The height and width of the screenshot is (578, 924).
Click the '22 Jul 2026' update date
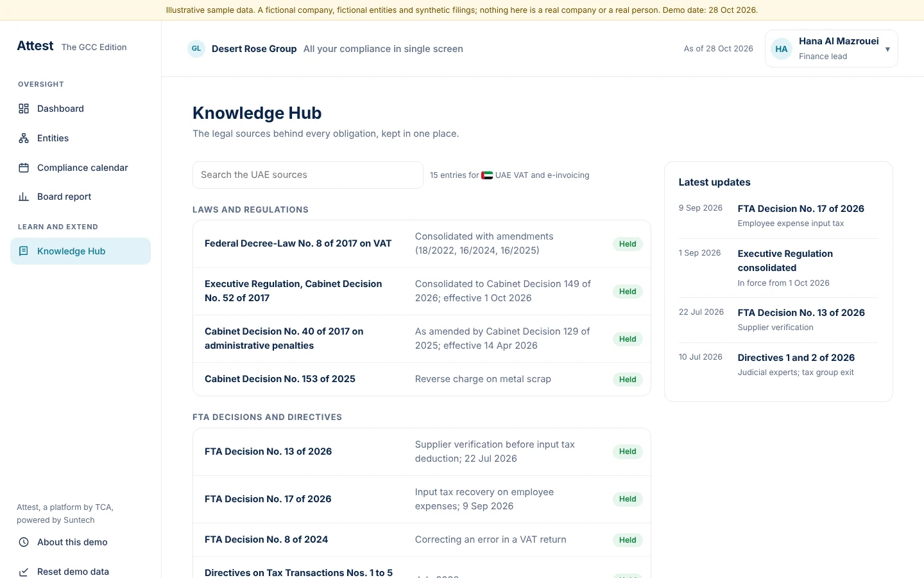[x=701, y=312]
